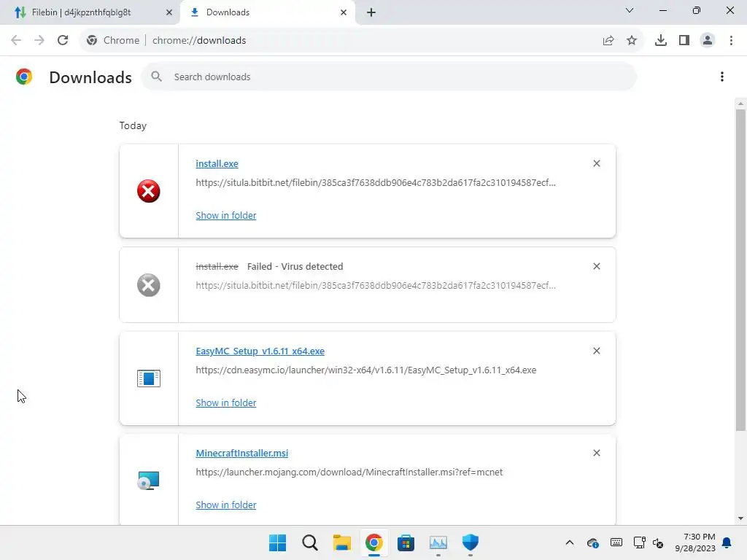The image size is (747, 560).
Task: Go back to the previous page
Action: click(x=16, y=41)
